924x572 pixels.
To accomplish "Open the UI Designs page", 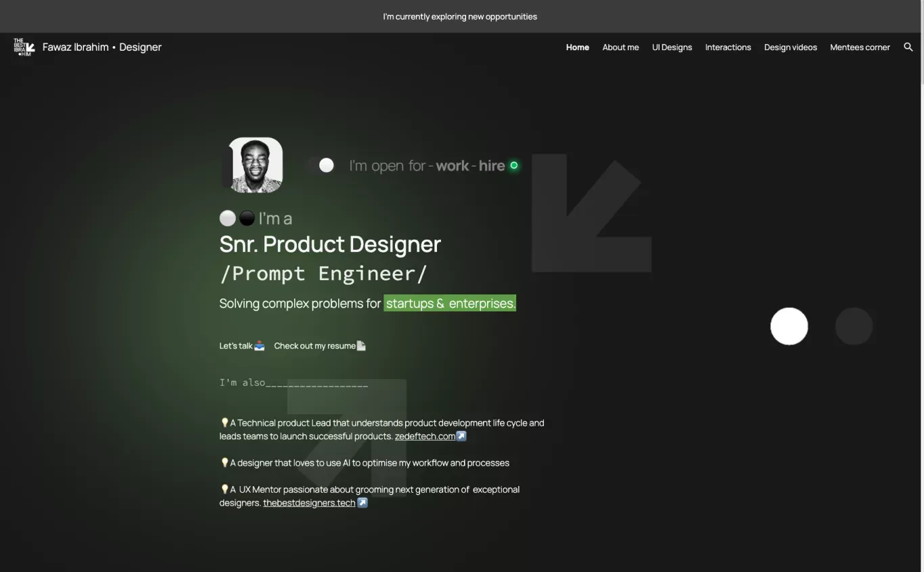I will [672, 47].
